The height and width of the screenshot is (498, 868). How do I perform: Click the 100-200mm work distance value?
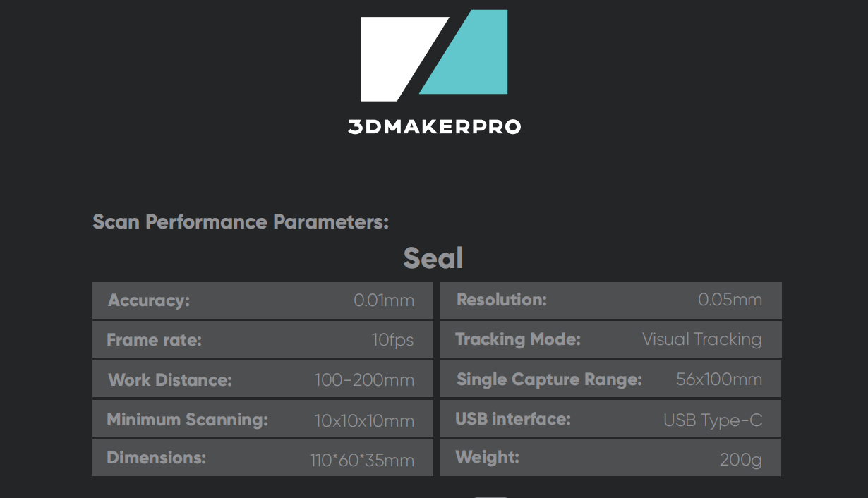pyautogui.click(x=364, y=380)
